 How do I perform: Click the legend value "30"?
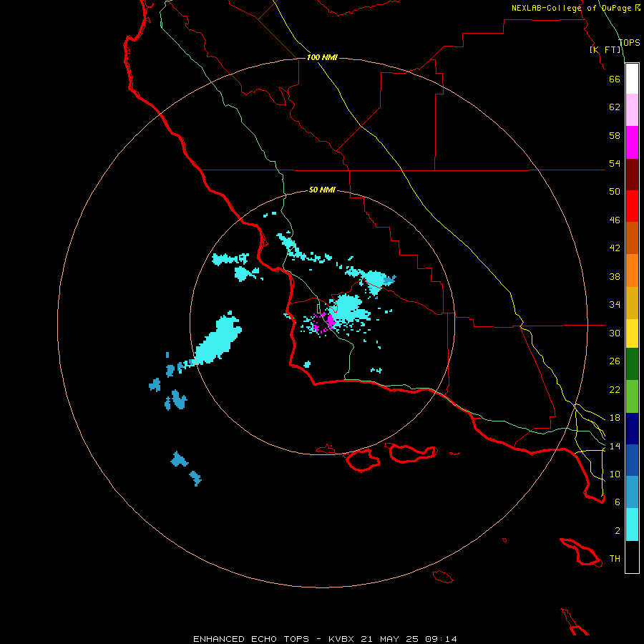click(615, 333)
